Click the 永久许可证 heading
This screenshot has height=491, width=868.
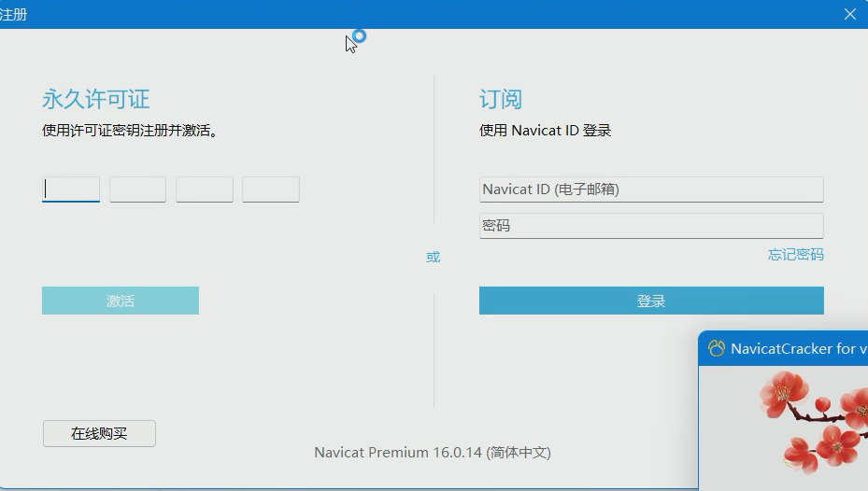click(95, 100)
